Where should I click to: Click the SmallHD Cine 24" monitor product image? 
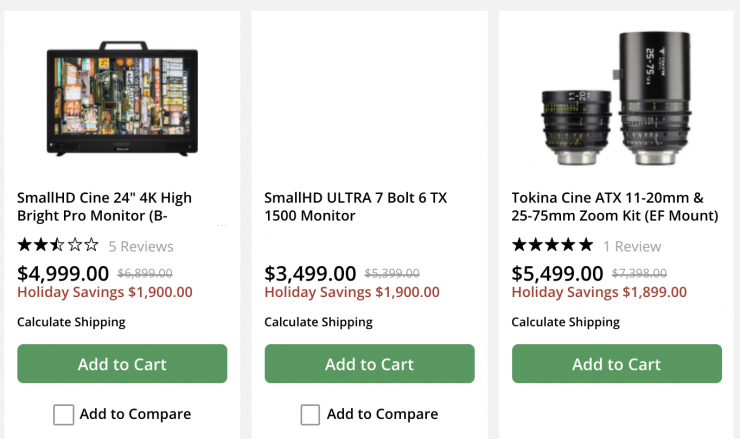coord(122,97)
